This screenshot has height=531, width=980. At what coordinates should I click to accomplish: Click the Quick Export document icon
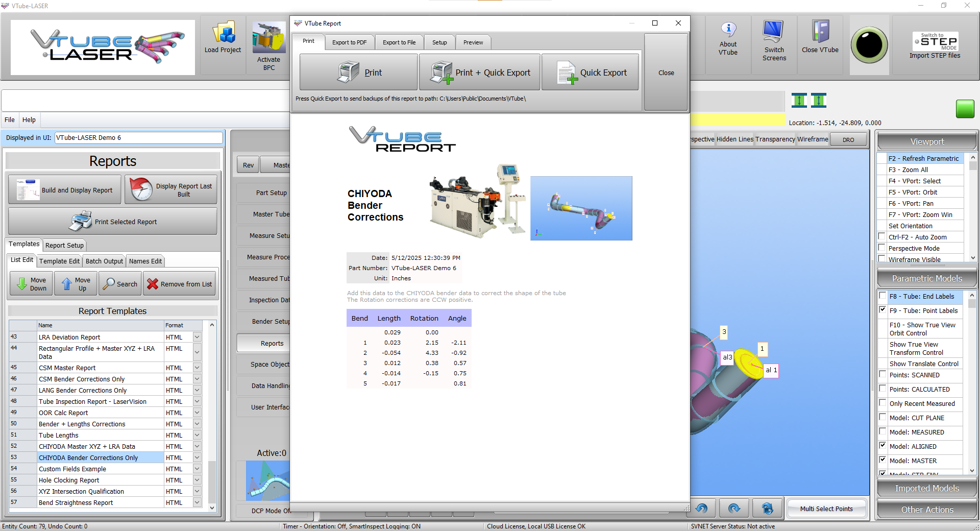point(567,73)
